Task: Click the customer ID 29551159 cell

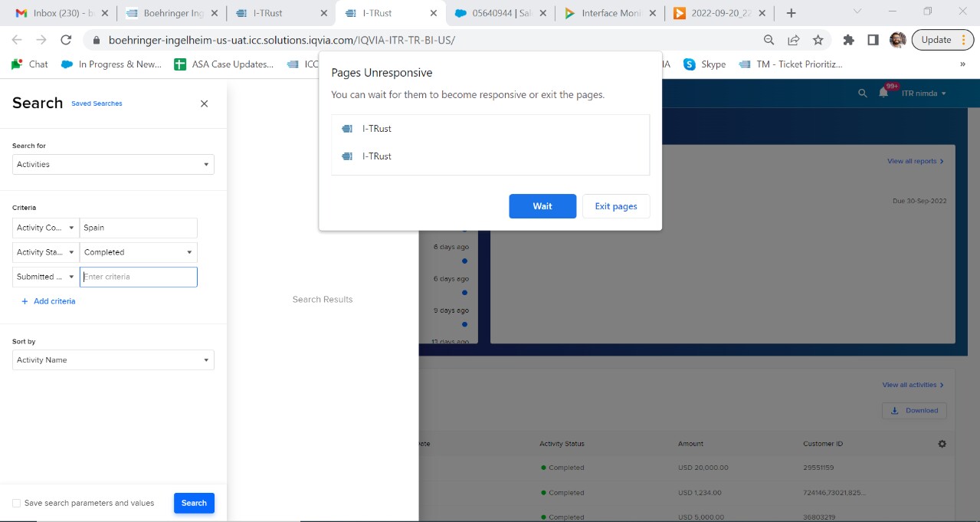Action: click(818, 468)
